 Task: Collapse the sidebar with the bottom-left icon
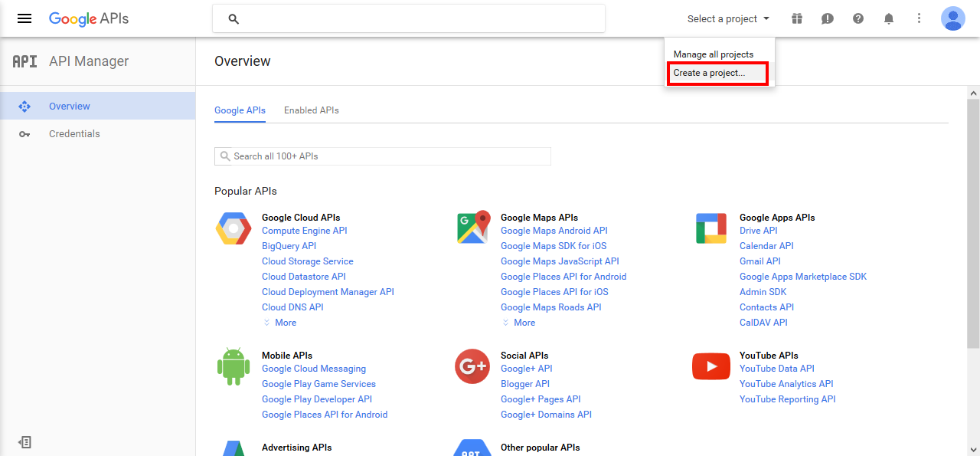point(24,442)
